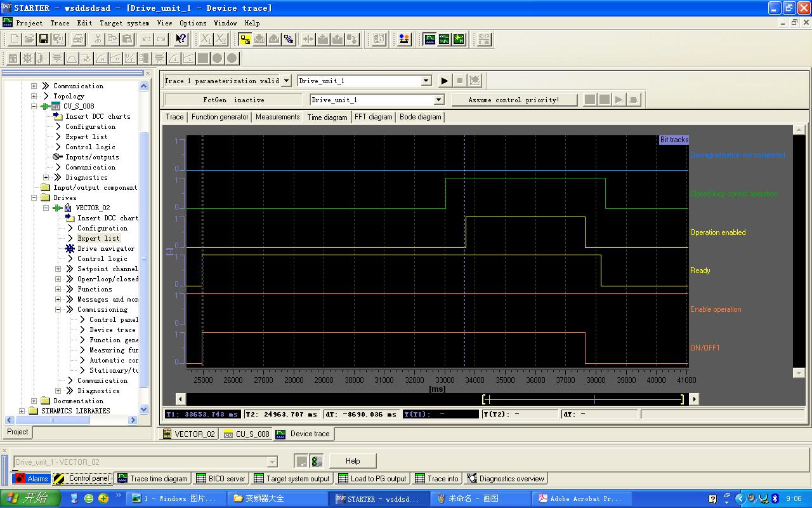Click the Cut scissors icon

97,39
